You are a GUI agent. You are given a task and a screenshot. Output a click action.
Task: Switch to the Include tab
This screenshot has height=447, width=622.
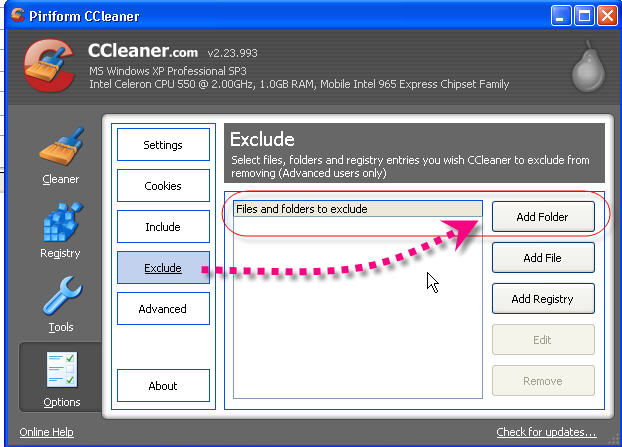(x=163, y=226)
